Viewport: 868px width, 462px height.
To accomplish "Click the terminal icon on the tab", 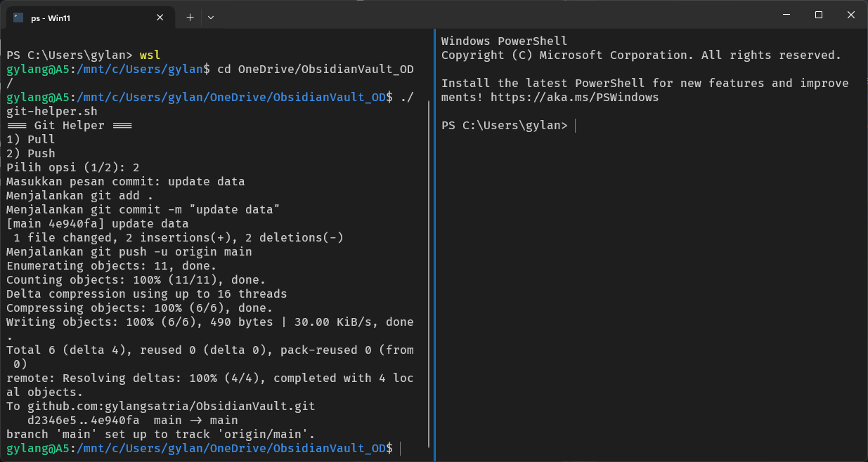I will point(18,18).
